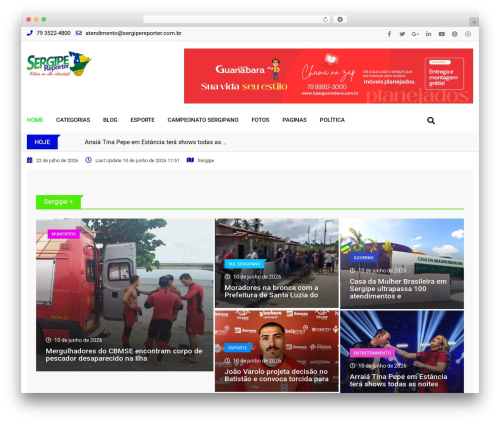Screen dimensions: 500x423
Task: Open the ESPORTE menu item
Action: point(142,120)
